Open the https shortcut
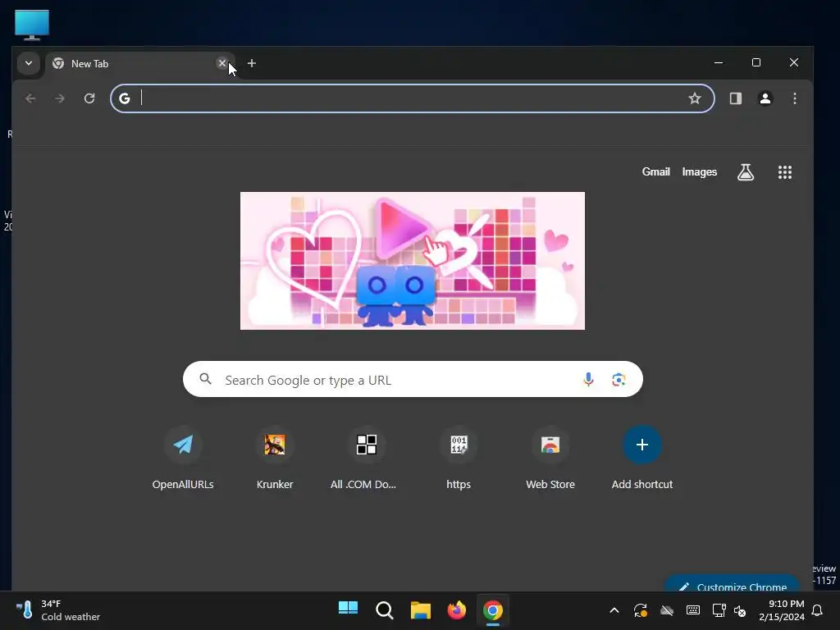This screenshot has width=840, height=630. (x=459, y=459)
